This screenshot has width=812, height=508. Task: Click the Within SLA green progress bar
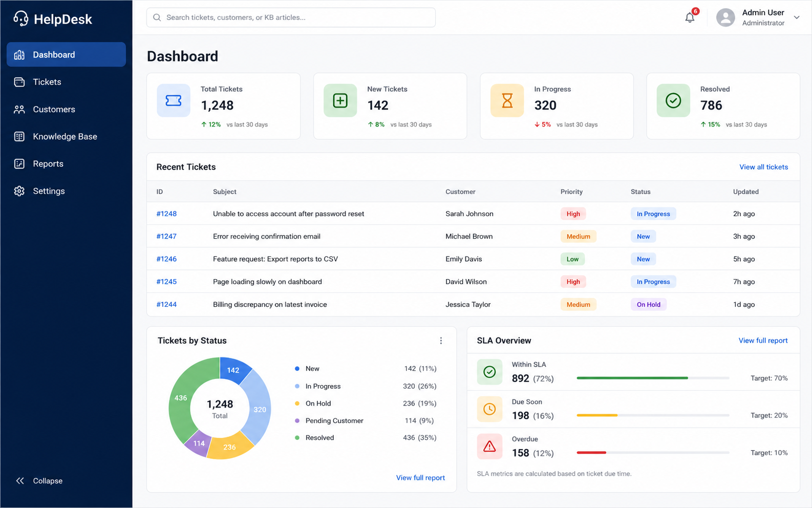[x=632, y=378]
